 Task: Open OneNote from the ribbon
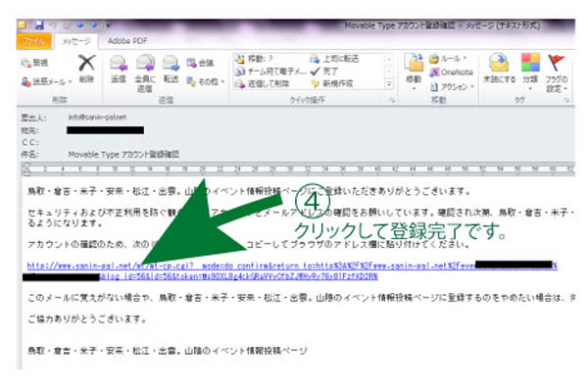point(454,72)
